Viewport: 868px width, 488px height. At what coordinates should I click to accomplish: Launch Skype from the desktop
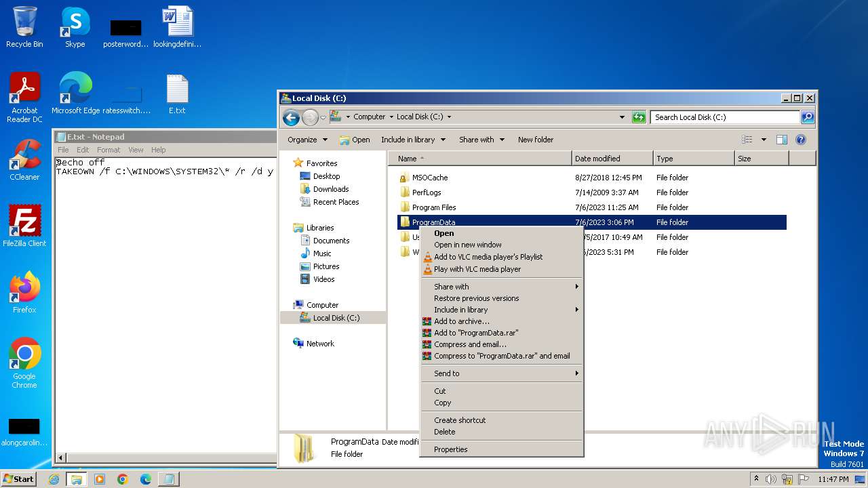75,27
